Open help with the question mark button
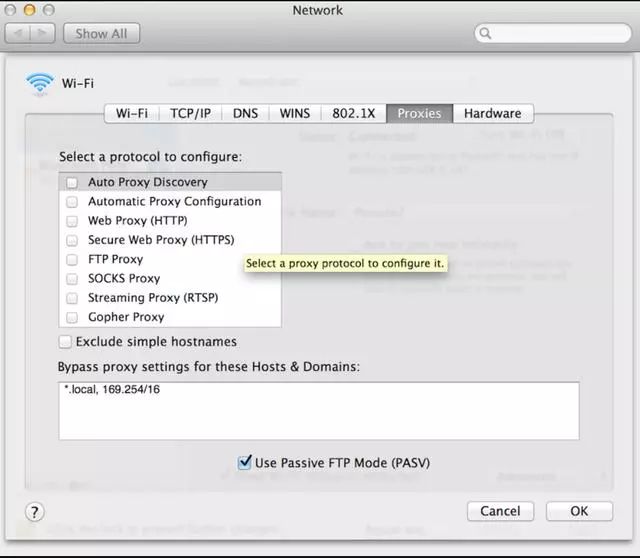Screen dimensions: 640x558 coord(35,511)
